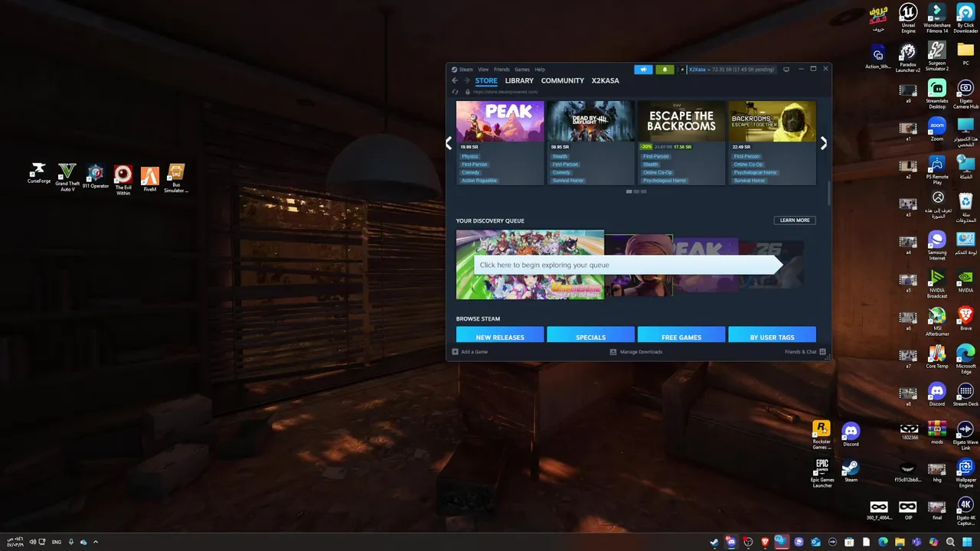This screenshot has width=980, height=551.
Task: Open File Explorer from the taskbar
Action: (x=900, y=542)
